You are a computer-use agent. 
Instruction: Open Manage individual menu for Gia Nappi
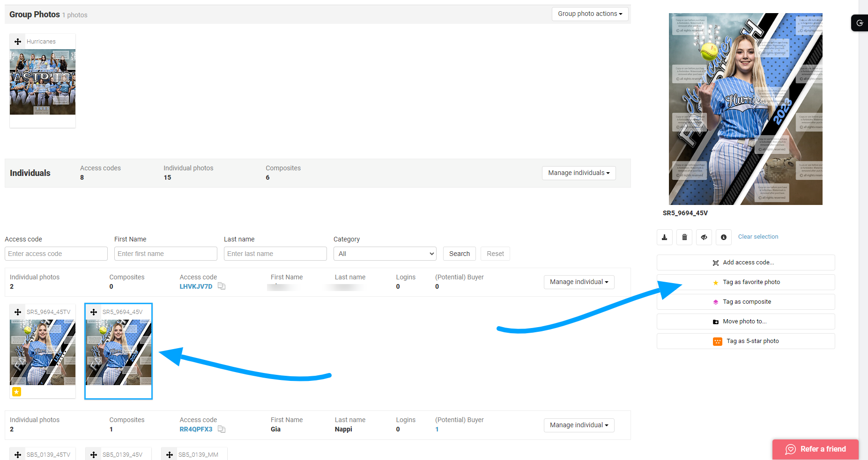pos(579,425)
